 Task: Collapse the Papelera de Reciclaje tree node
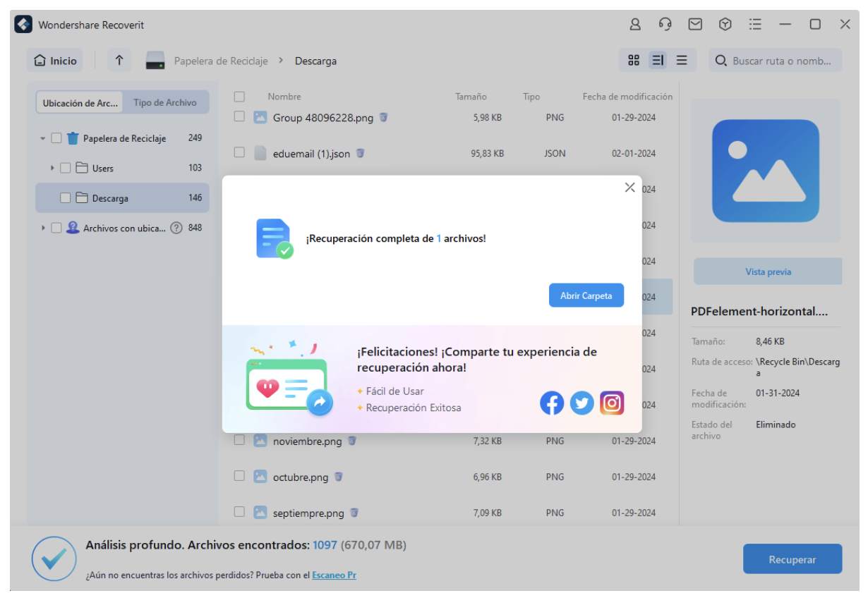point(43,139)
